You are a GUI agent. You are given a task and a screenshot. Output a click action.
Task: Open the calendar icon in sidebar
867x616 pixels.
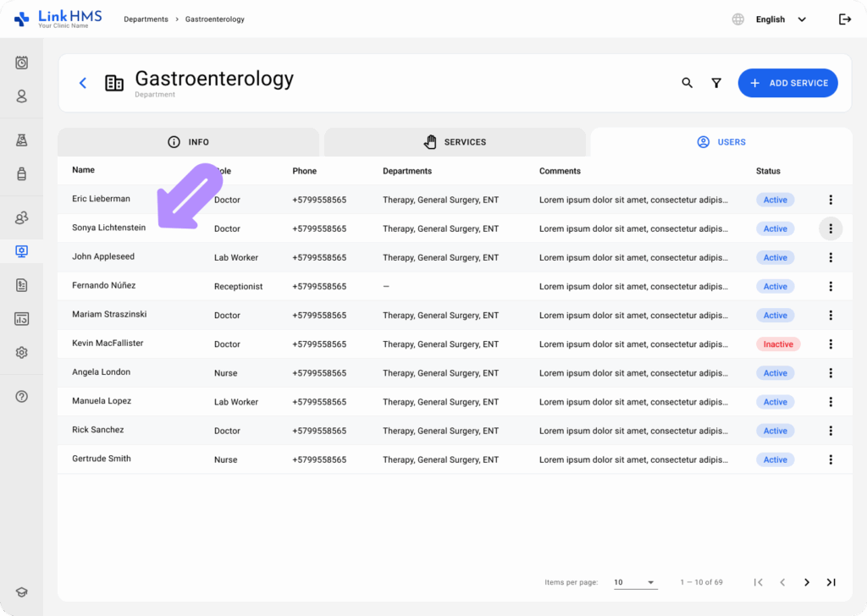22,63
